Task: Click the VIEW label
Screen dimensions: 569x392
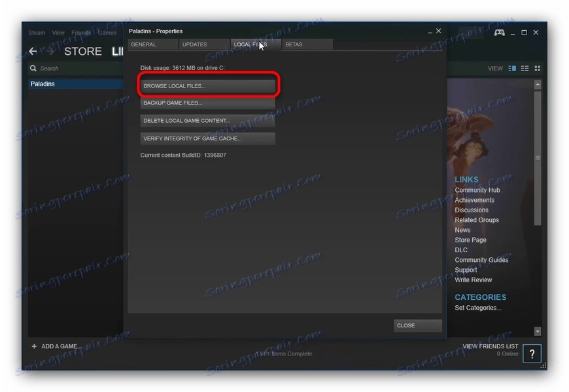Action: [495, 68]
